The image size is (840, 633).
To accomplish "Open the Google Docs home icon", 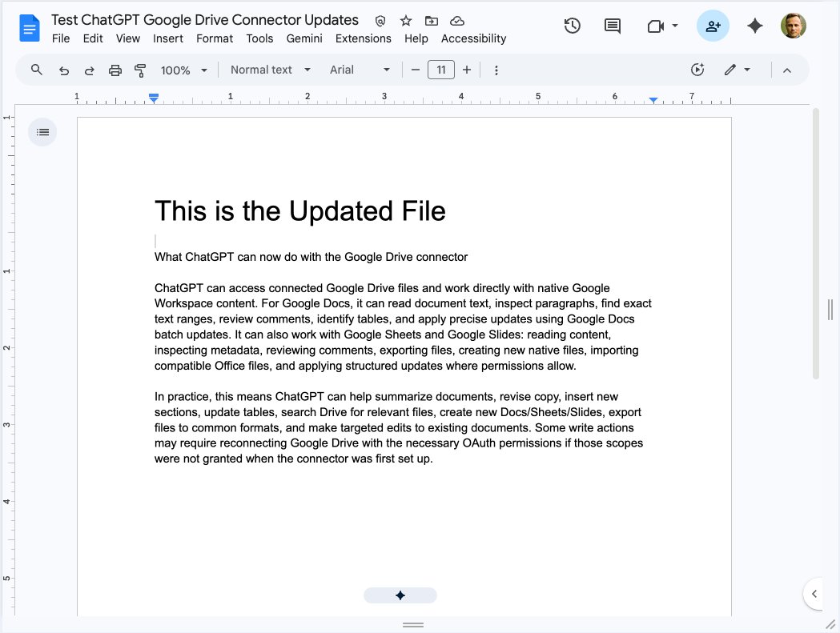I will pos(30,28).
